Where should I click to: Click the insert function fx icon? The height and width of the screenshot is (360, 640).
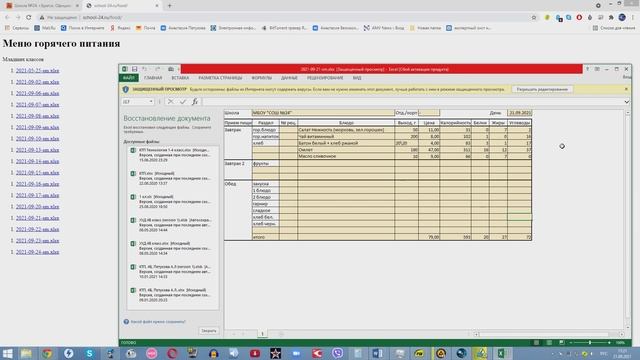tap(195, 102)
